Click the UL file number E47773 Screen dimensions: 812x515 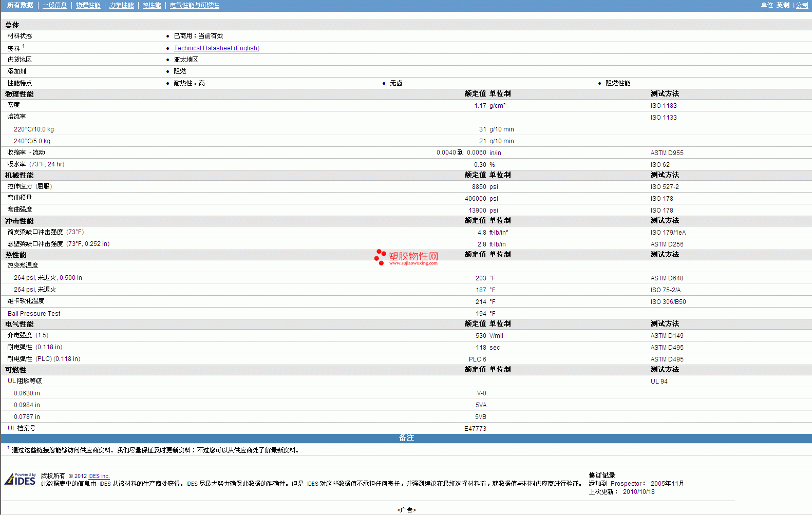pos(475,429)
